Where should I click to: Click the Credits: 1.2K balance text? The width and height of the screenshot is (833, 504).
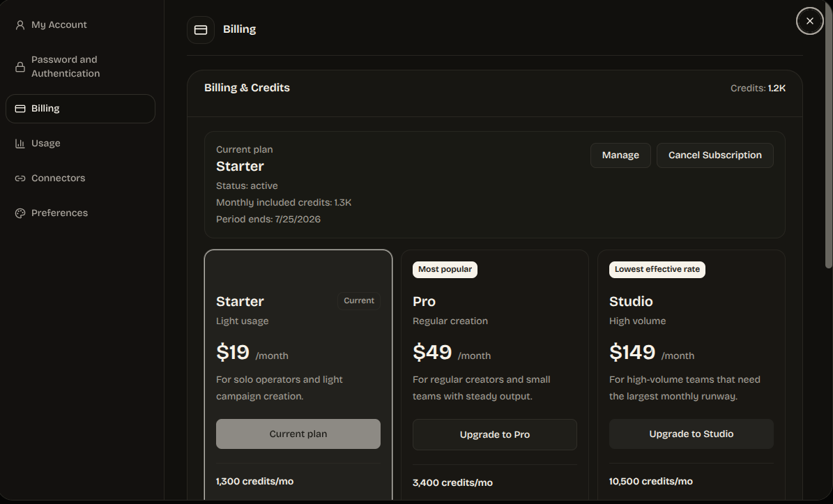click(758, 88)
